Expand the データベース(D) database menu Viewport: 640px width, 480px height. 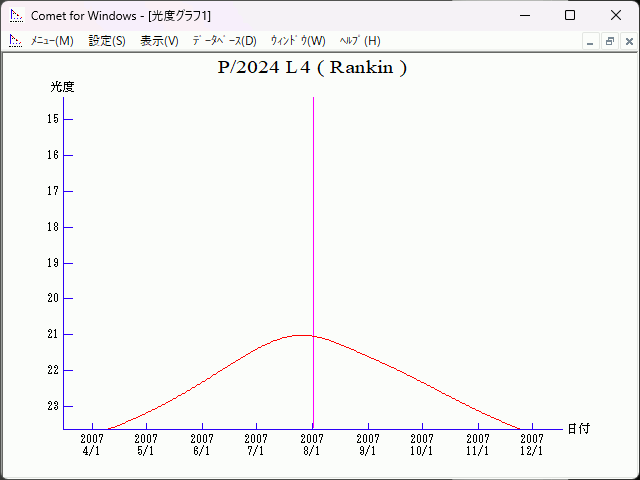[x=224, y=41]
